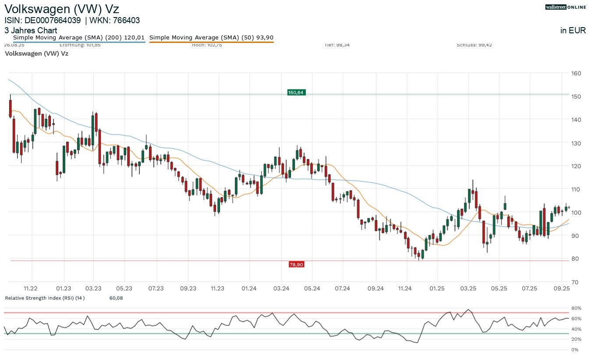This screenshot has height=364, width=591.
Task: Click the 0% RSI axis label
Action: (575, 350)
